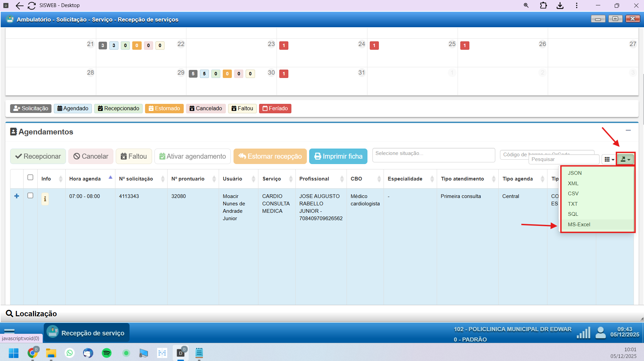Open the column visibility grid dropdown
Image resolution: width=644 pixels, height=361 pixels.
609,159
